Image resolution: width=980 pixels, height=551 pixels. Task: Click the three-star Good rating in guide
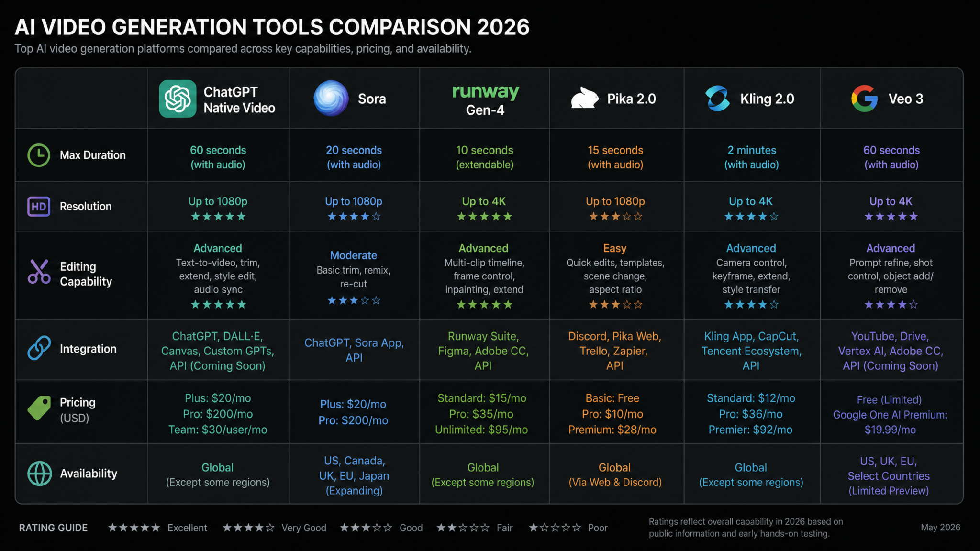(x=366, y=528)
